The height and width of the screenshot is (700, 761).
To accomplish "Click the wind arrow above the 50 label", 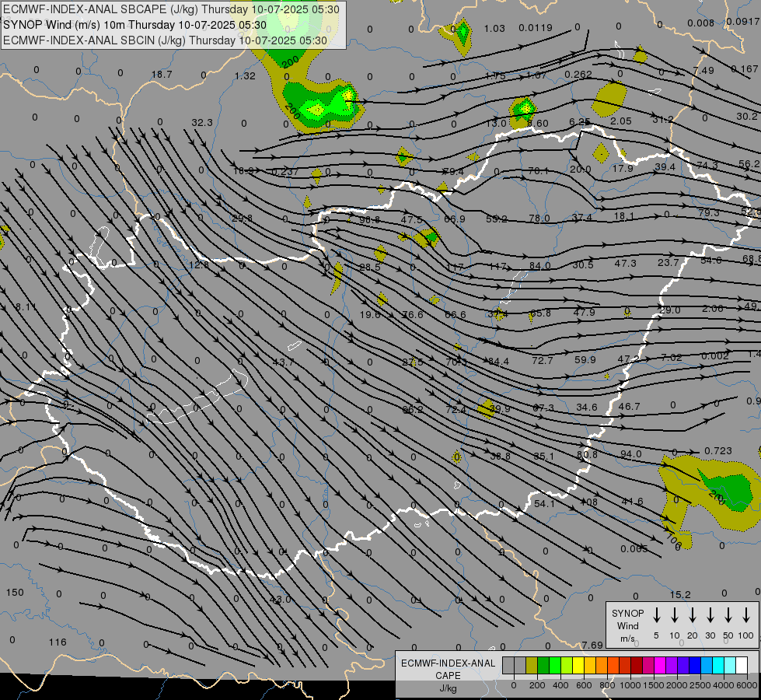I will 728,615.
